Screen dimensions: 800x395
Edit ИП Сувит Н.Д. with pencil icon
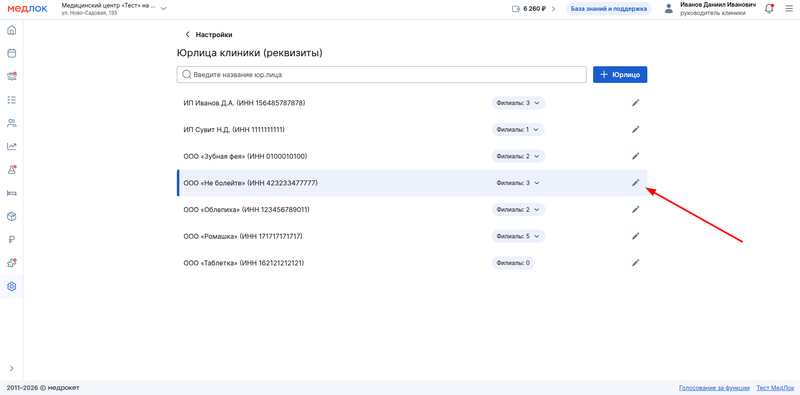coord(635,130)
